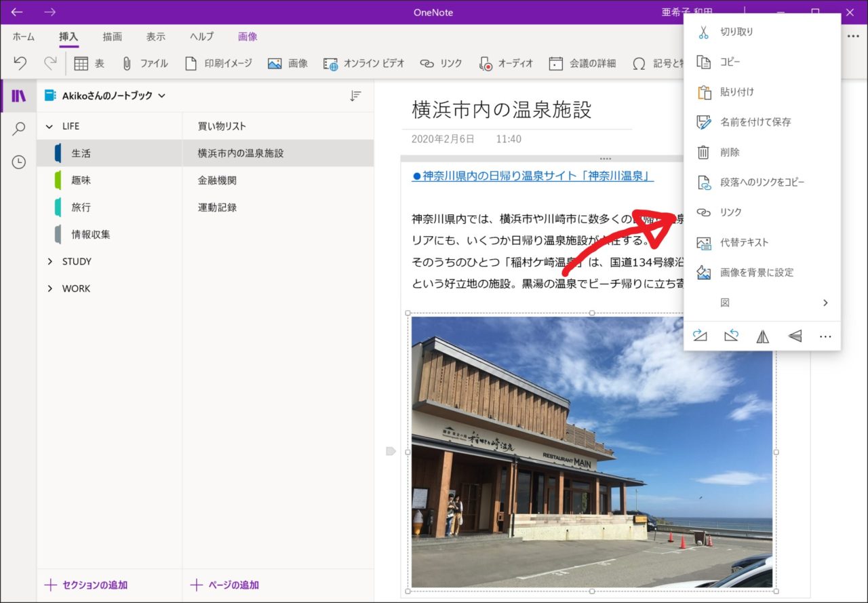Collapse the LIFE section group
This screenshot has width=868, height=603.
tap(50, 126)
